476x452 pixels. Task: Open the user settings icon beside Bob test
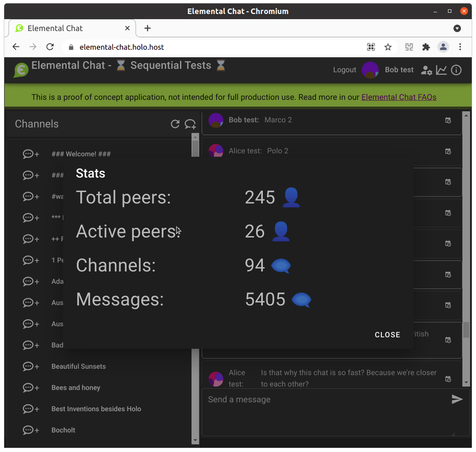[x=426, y=70]
